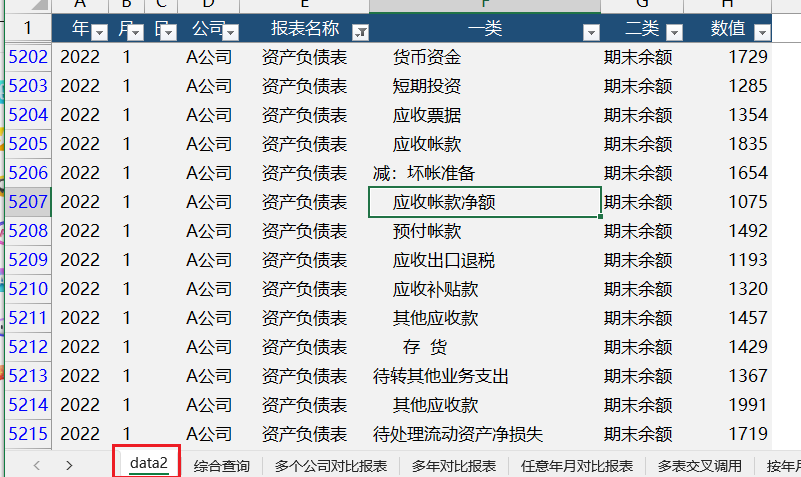Select the cell 应收补贴款
The width and height of the screenshot is (801, 477).
484,289
